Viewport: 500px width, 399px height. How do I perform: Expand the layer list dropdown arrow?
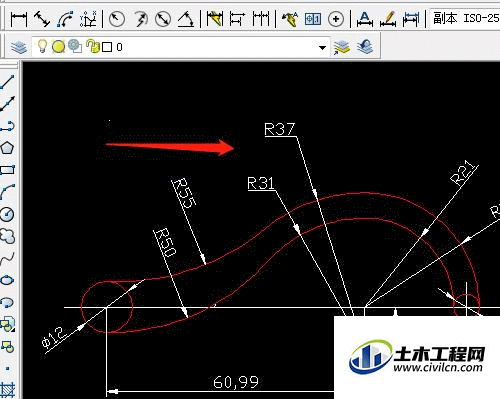(322, 48)
